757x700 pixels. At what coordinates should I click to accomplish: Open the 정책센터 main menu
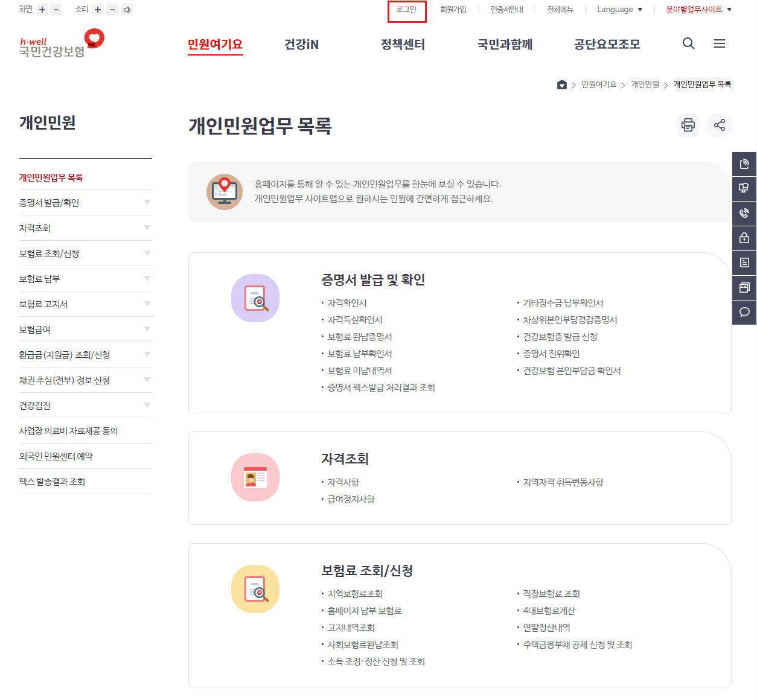click(x=403, y=44)
